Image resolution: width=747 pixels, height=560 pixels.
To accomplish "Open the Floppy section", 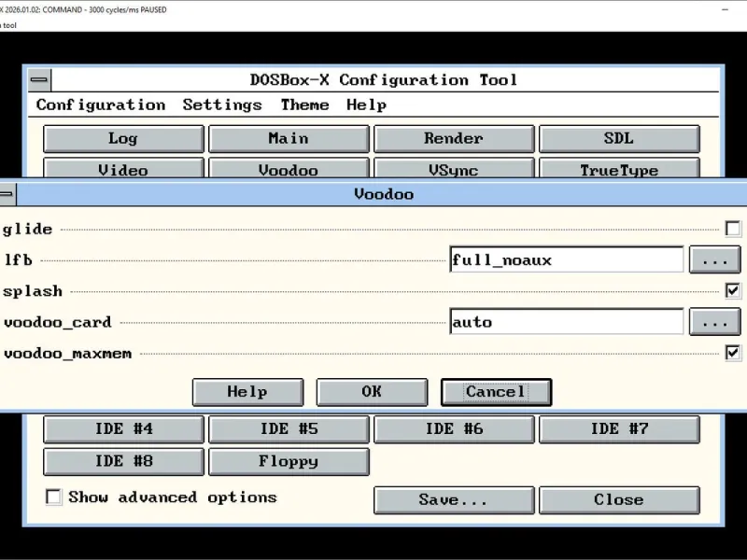I will 289,461.
